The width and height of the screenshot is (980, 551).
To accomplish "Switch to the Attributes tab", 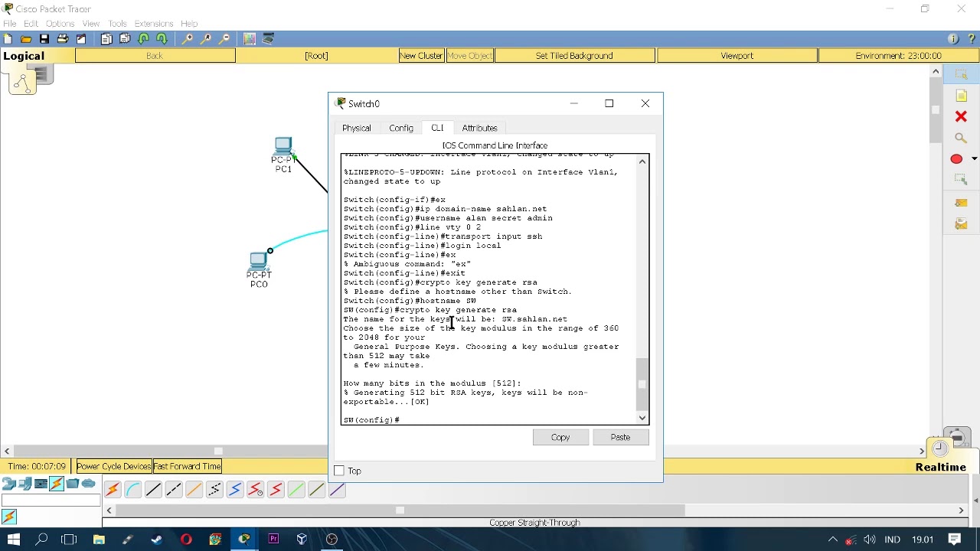I will point(479,128).
